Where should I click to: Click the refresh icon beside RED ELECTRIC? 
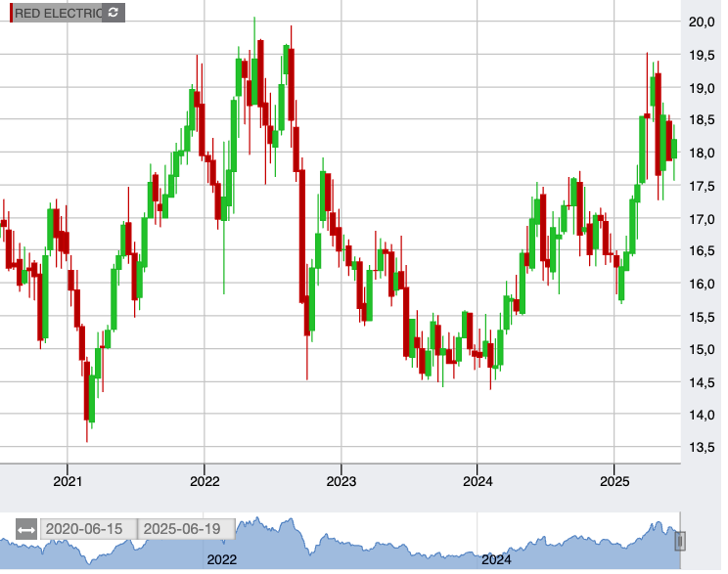point(113,13)
